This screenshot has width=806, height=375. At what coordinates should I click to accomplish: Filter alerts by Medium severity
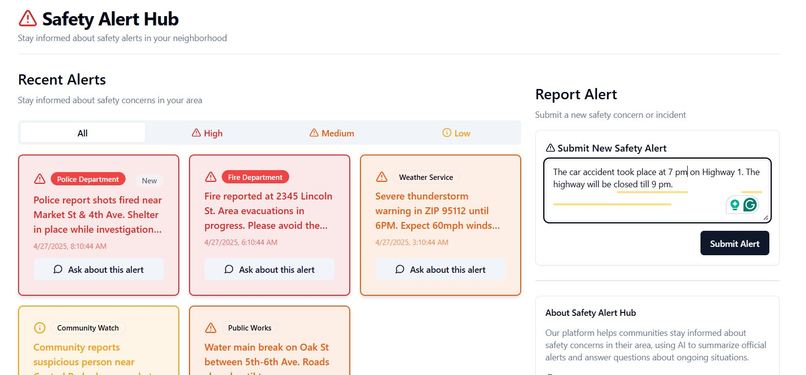(332, 133)
